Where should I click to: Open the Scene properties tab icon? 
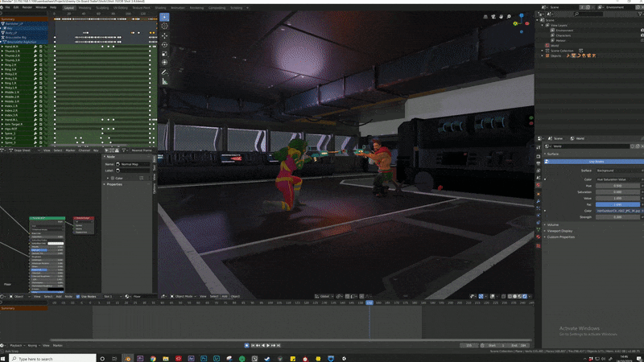pyautogui.click(x=539, y=178)
